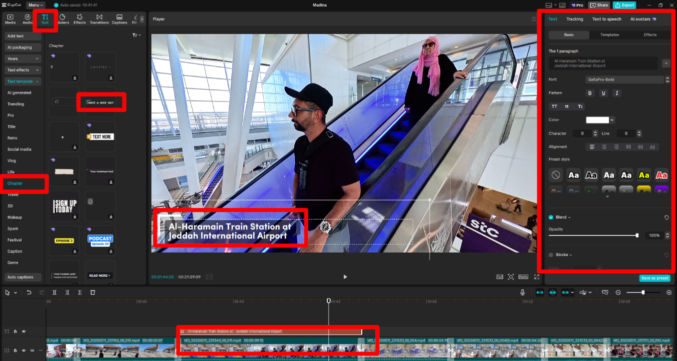The width and height of the screenshot is (677, 361).
Task: Toggle clip linkage in timeline
Action: [566, 292]
